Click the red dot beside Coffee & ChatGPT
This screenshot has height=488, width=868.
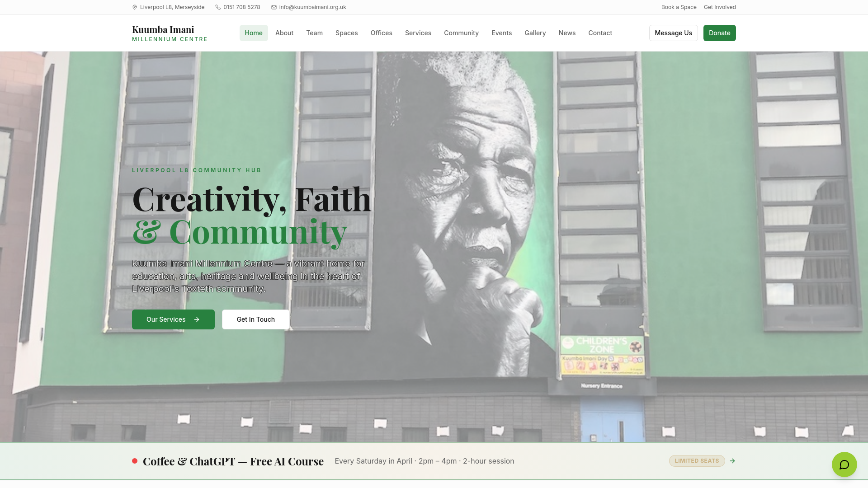[x=135, y=461]
